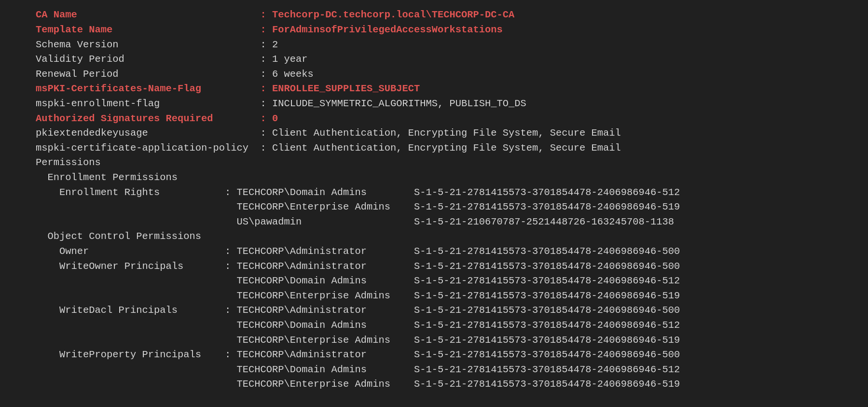Click the msPKI-Certificates-Name-Flag label
This screenshot has height=407, width=868.
118,88
